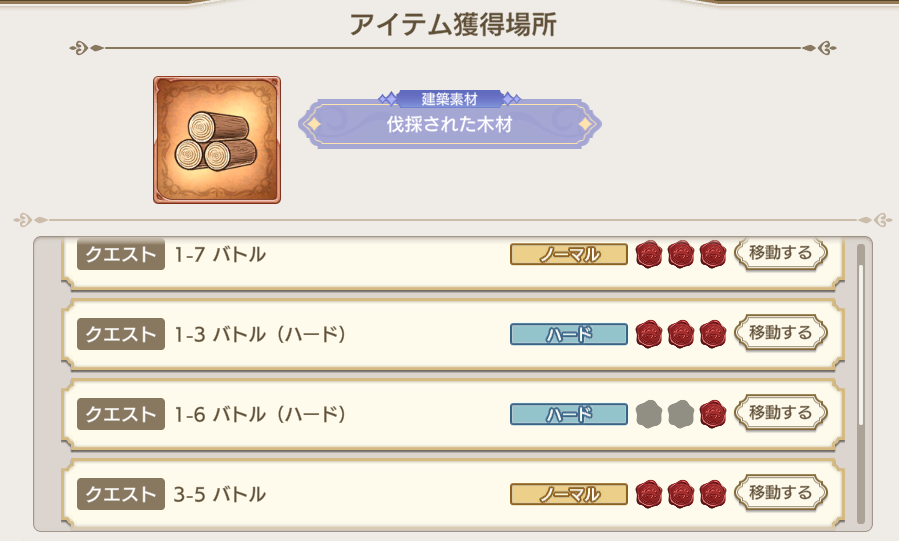Select the ハード badge on quest 1-3
Image resolution: width=899 pixels, height=541 pixels.
(569, 334)
